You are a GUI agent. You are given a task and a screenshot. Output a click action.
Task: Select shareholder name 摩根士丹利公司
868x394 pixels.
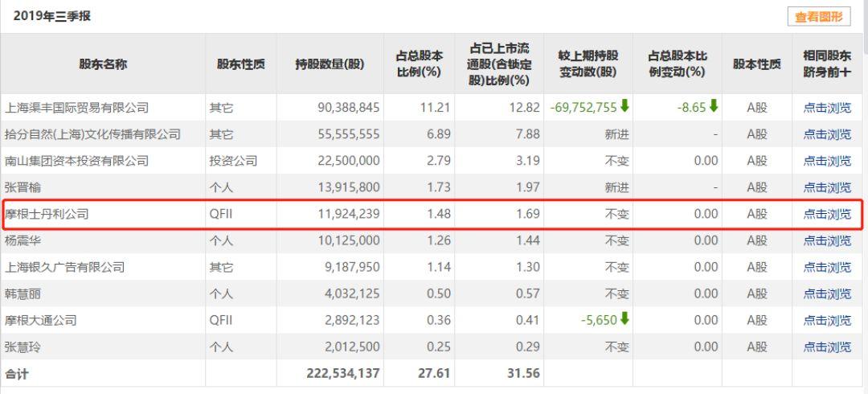(47, 214)
